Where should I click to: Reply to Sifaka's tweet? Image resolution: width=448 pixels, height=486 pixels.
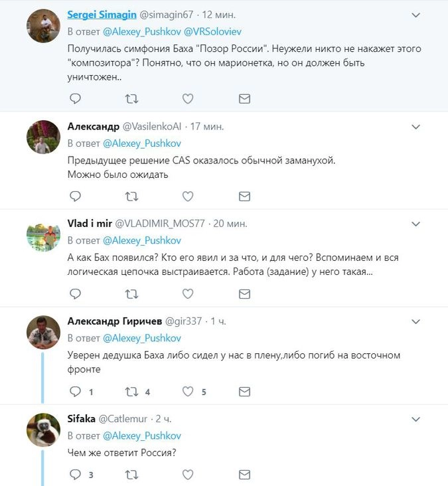pos(75,474)
